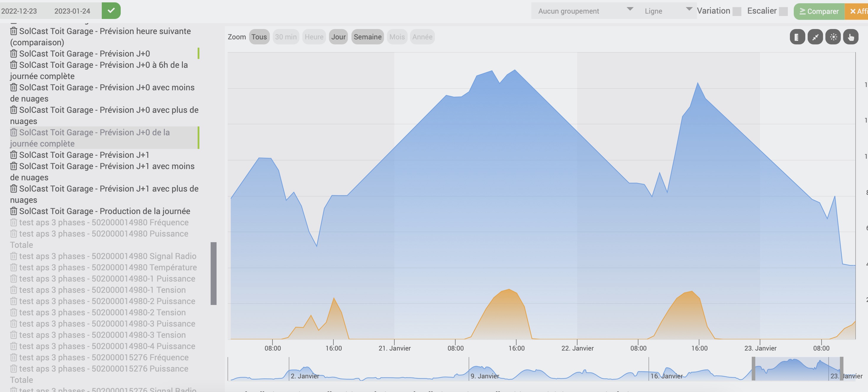
Task: Click the radial points tracking icon
Action: tap(833, 37)
